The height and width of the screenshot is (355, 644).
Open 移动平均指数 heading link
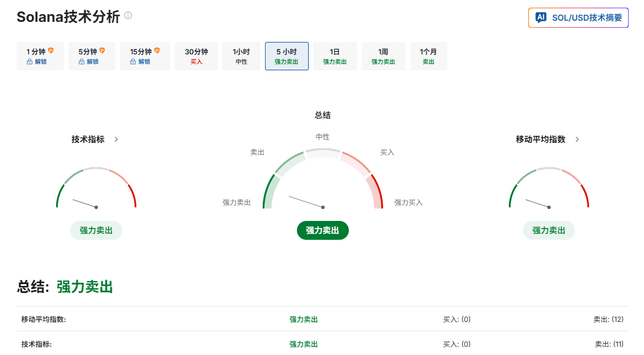coord(541,139)
